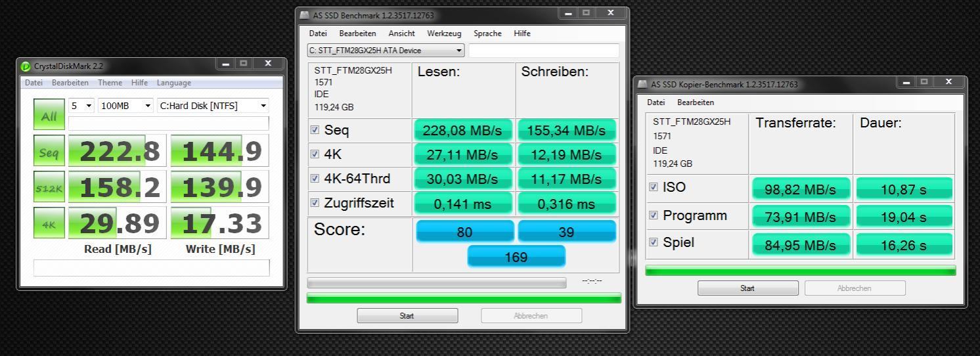Image resolution: width=980 pixels, height=356 pixels.
Task: Click the green progress bar in Kopier-Benchmark
Action: pos(800,271)
